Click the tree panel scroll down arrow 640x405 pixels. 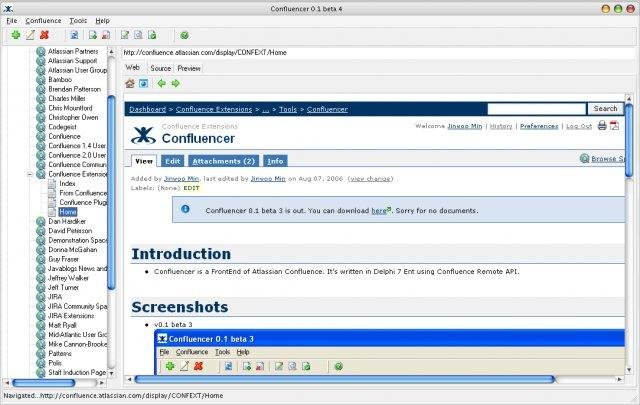coord(111,373)
